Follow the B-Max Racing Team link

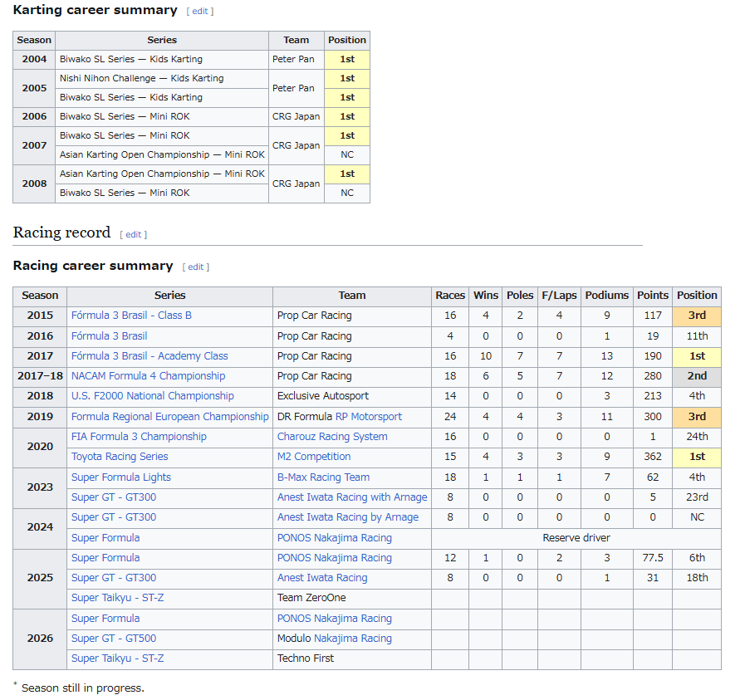(324, 477)
